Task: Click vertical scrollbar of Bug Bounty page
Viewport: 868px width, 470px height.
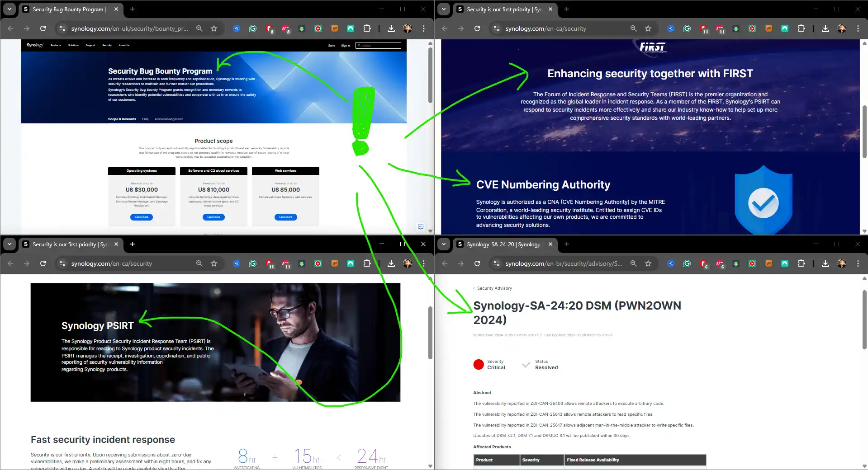Action: (x=430, y=75)
